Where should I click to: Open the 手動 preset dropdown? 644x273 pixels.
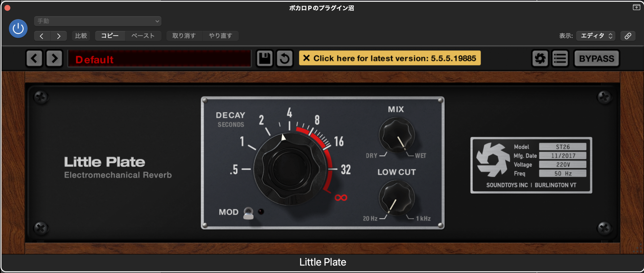pos(98,21)
